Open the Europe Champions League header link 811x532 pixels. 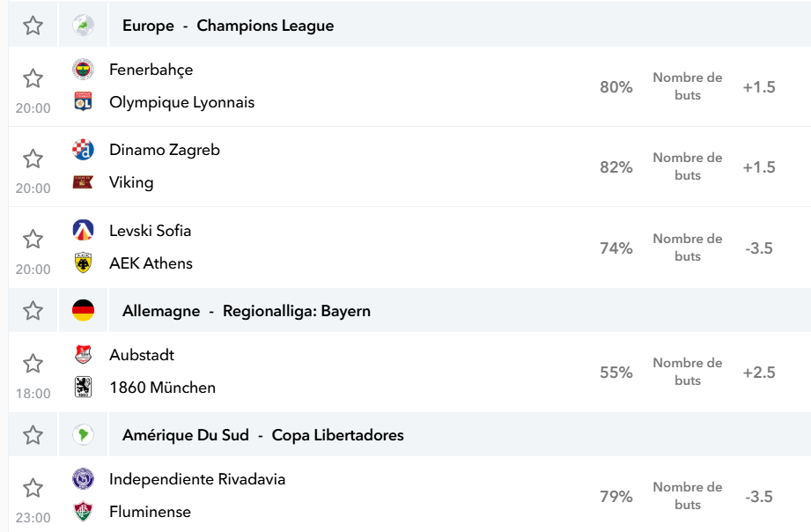[x=228, y=26]
